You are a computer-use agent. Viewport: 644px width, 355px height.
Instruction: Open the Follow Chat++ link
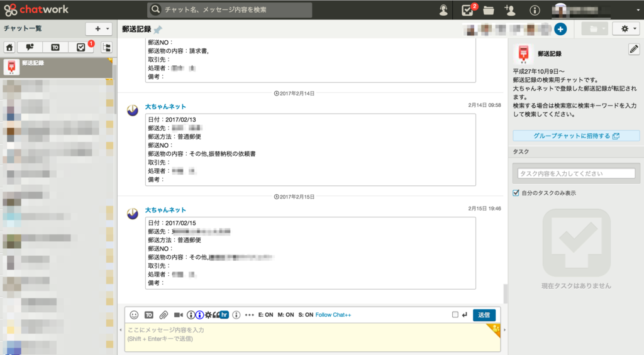click(x=333, y=315)
